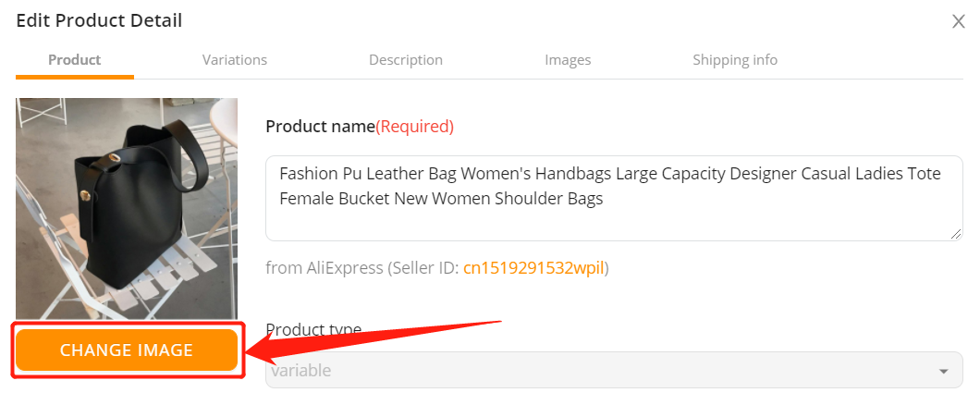Click the 'Edit Product Detail' dialog title

point(99,20)
